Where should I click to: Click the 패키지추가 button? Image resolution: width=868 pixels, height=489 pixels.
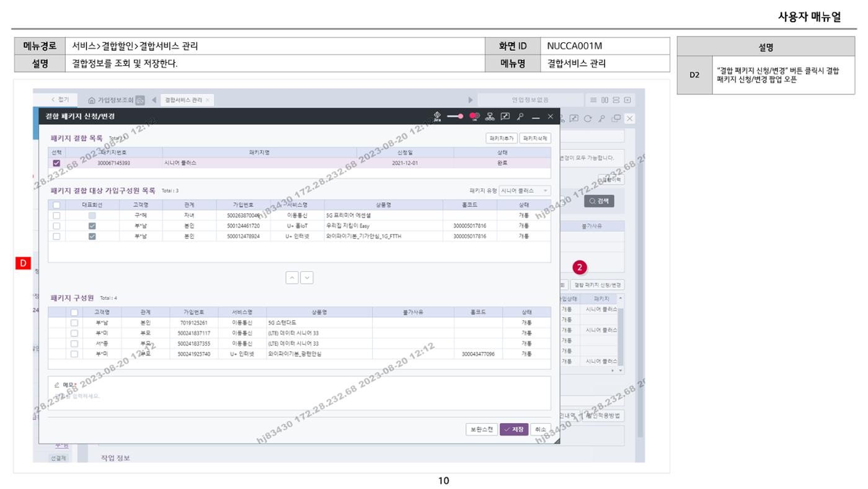pyautogui.click(x=501, y=138)
